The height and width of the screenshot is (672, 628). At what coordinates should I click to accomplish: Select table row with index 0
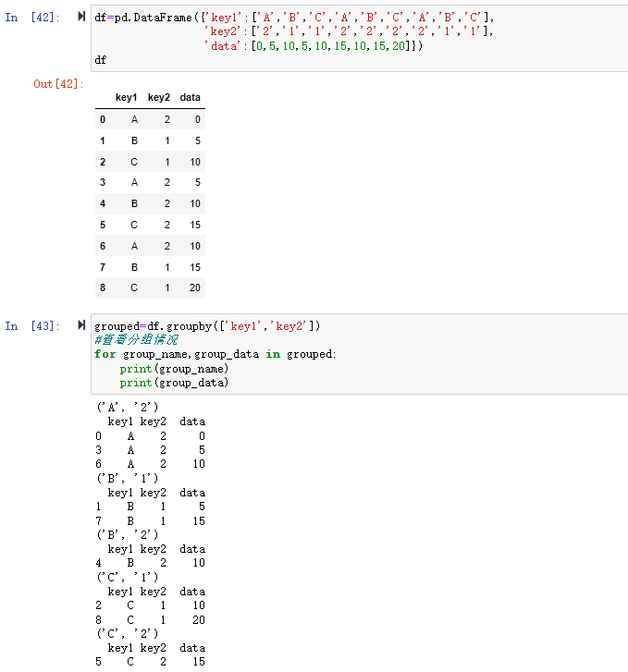tap(148, 119)
